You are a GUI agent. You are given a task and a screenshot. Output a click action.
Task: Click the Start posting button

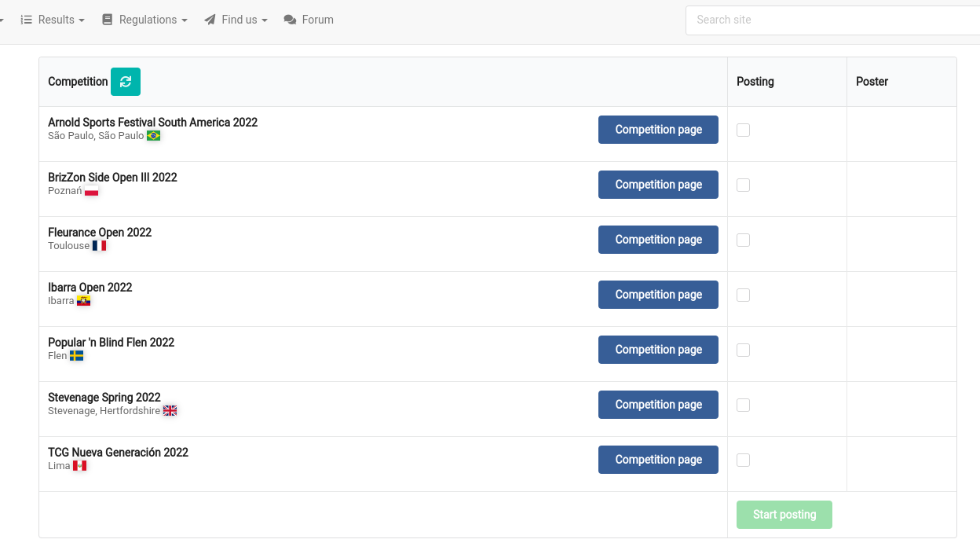784,515
